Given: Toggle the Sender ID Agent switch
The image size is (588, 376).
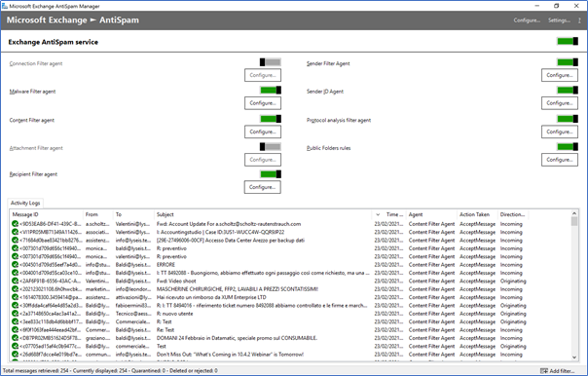Looking at the screenshot, I should click(x=568, y=90).
